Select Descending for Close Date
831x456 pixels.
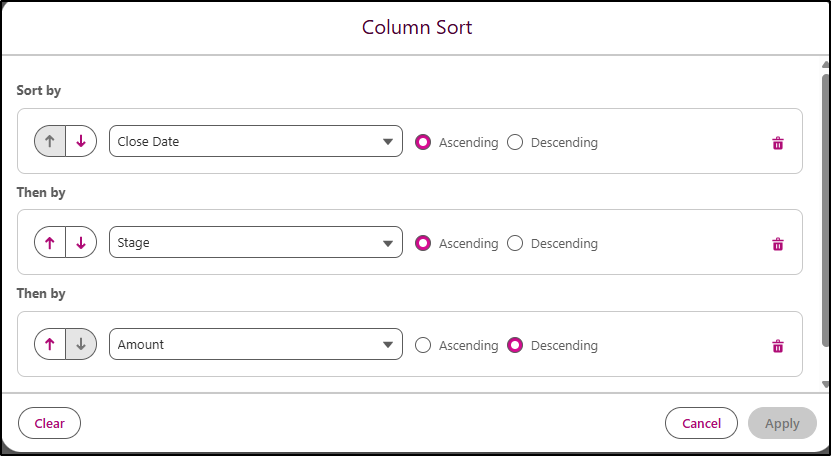(x=515, y=142)
